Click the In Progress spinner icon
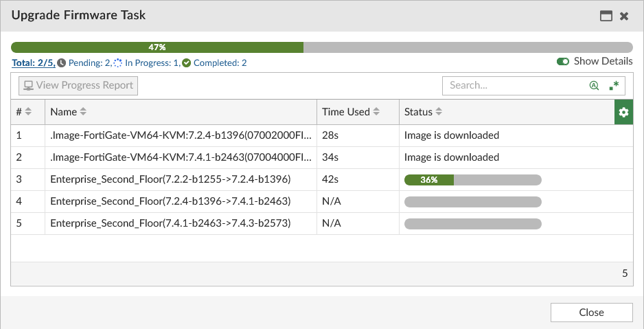Viewport: 644px width, 329px height. pos(117,63)
